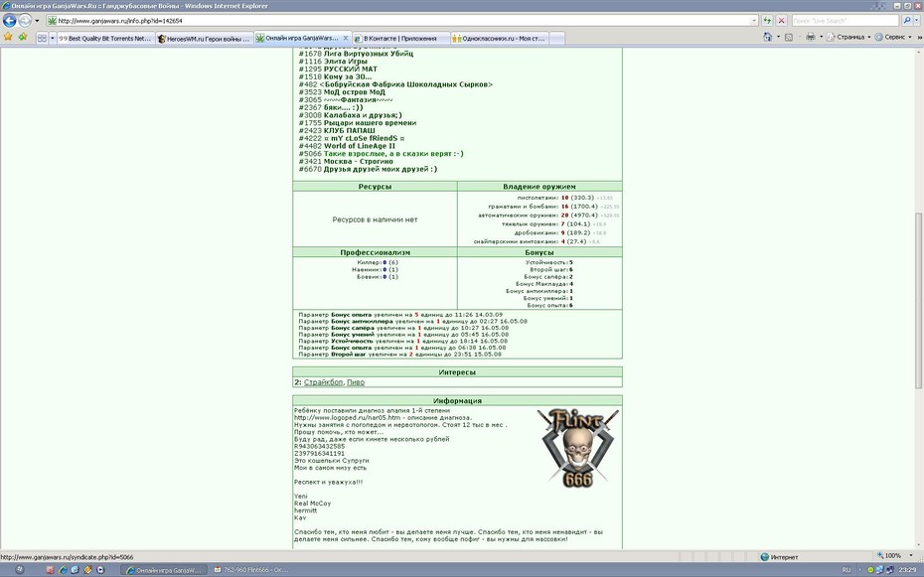Click the Владение оружием section header
This screenshot has height=577, width=924.
click(539, 187)
